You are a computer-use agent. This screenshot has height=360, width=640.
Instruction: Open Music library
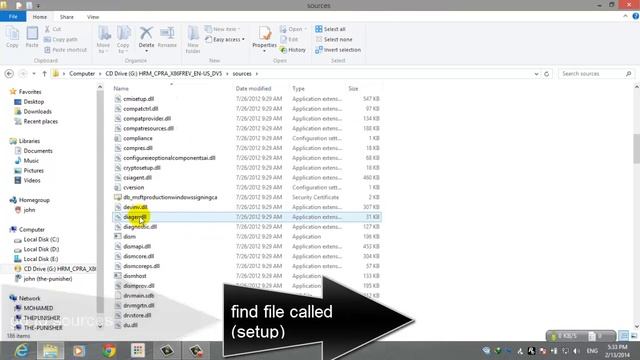31,161
